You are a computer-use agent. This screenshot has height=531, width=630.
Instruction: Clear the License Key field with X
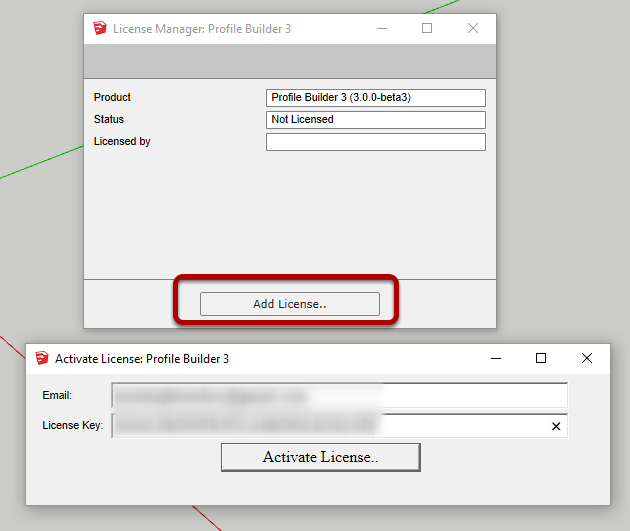pyautogui.click(x=556, y=427)
